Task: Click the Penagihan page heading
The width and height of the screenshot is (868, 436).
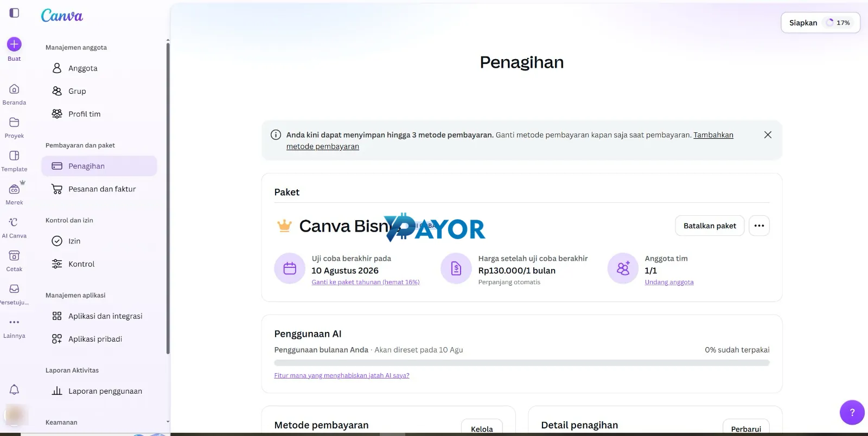Action: click(x=522, y=62)
